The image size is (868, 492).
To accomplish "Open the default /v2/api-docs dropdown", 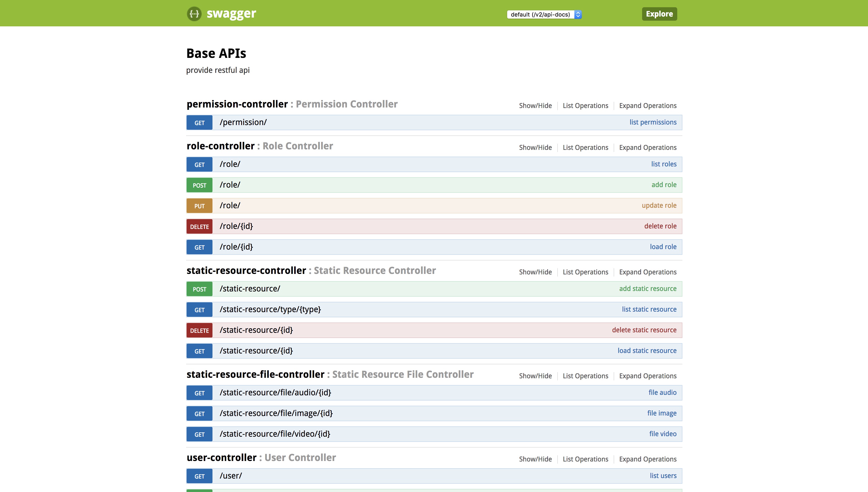I will click(544, 14).
